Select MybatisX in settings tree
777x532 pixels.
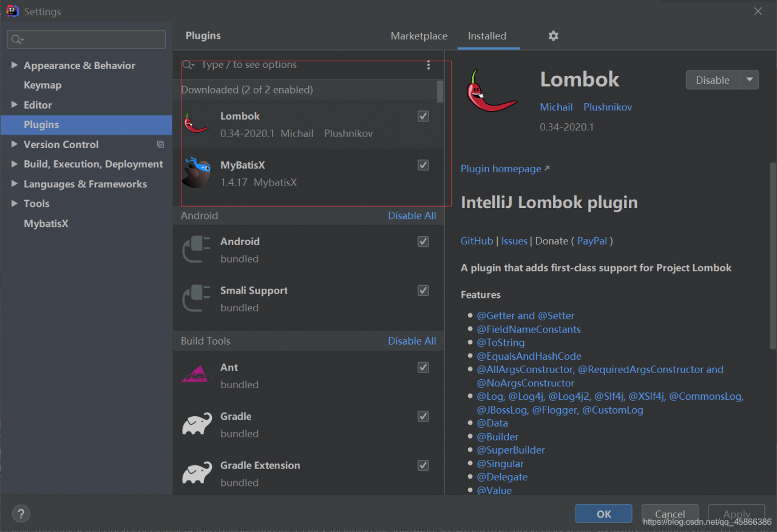click(x=46, y=223)
